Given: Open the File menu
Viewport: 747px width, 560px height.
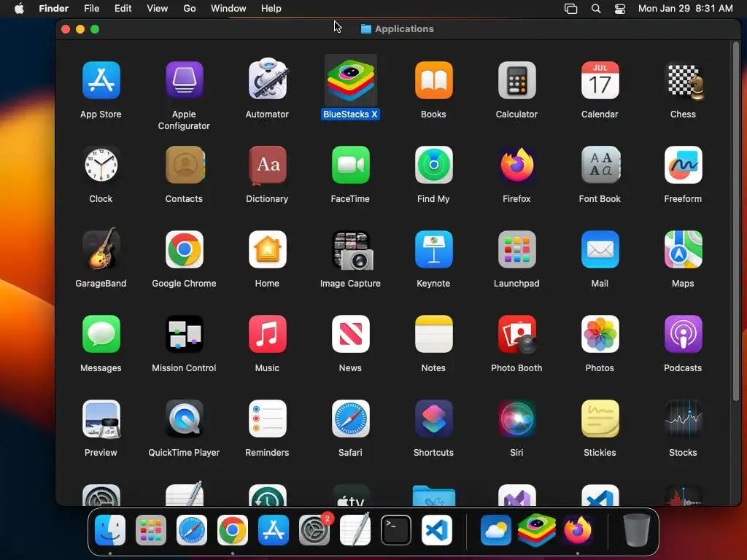Looking at the screenshot, I should pos(91,9).
